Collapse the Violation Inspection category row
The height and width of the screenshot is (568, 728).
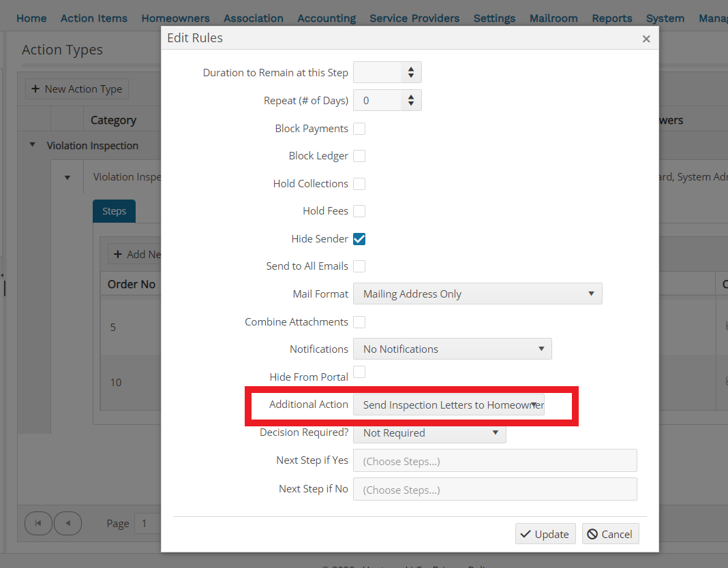[32, 145]
